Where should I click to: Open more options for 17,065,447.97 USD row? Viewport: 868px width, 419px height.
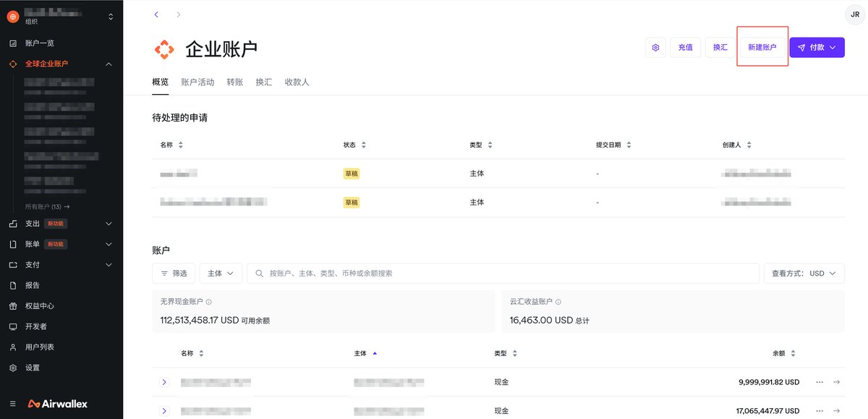820,411
